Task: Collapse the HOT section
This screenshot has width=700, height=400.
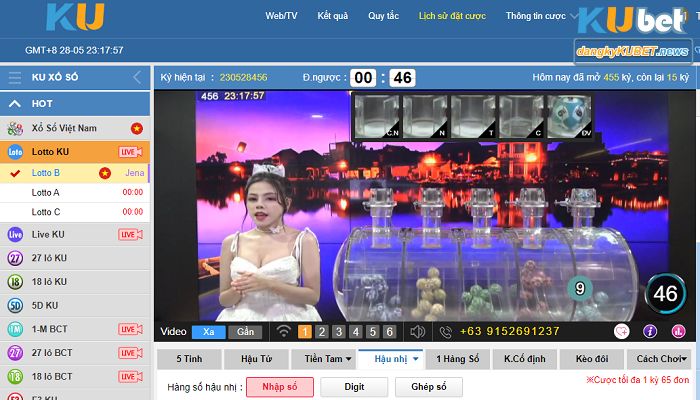Action: [15, 104]
